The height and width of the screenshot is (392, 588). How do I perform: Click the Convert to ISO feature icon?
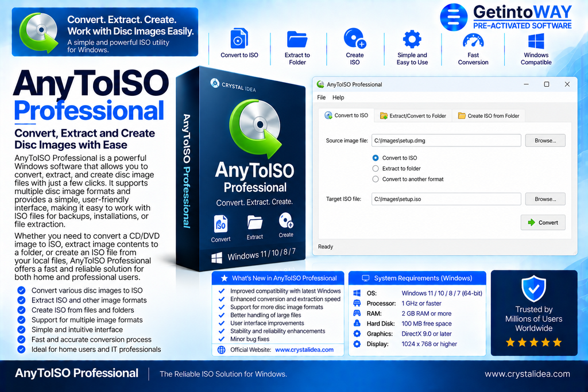coord(239,38)
